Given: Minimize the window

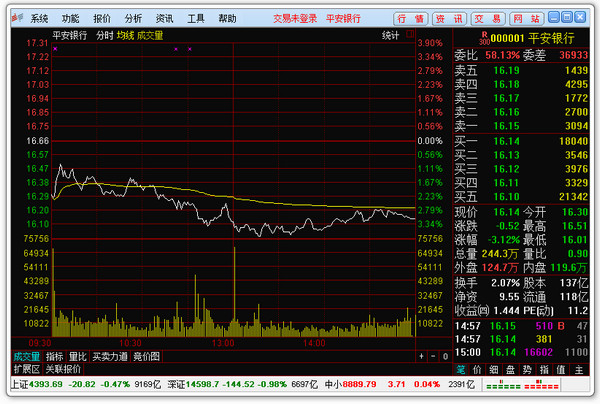Looking at the screenshot, I should pos(554,17).
